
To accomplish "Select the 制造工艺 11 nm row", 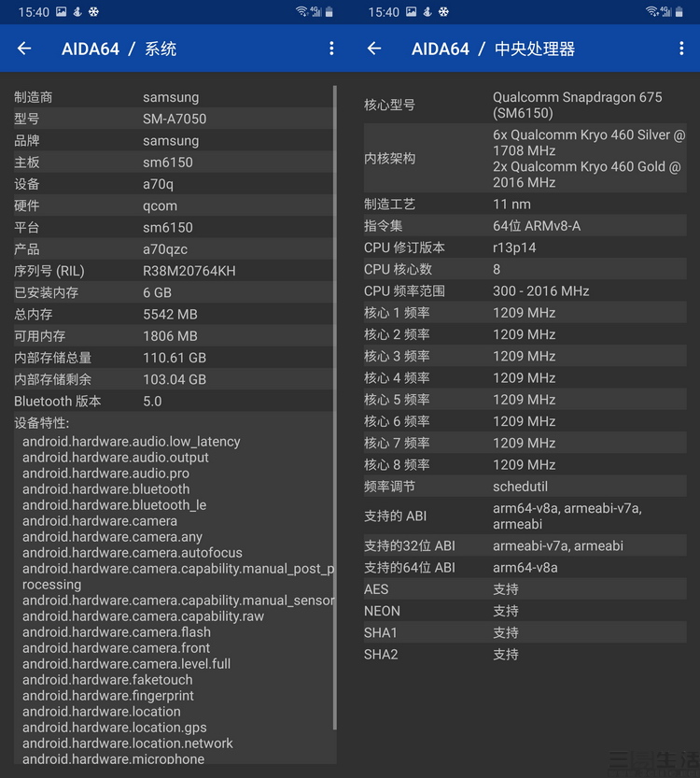I will (525, 204).
